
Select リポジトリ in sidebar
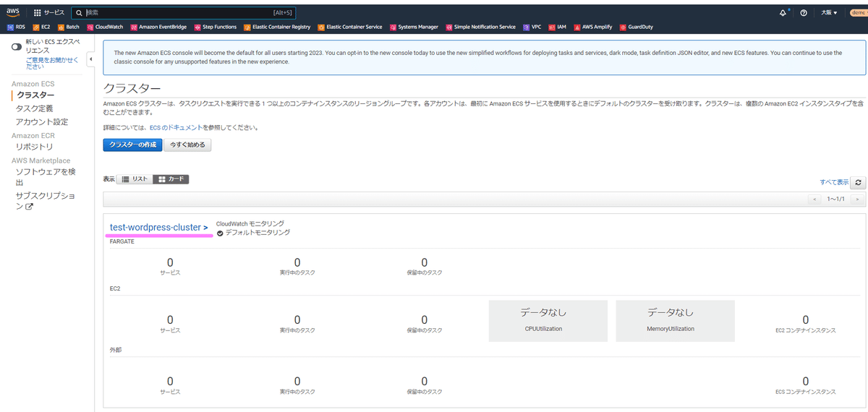[x=34, y=147]
